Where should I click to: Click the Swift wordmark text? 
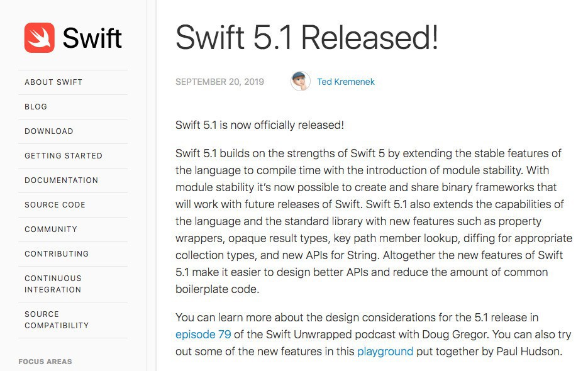click(x=92, y=38)
